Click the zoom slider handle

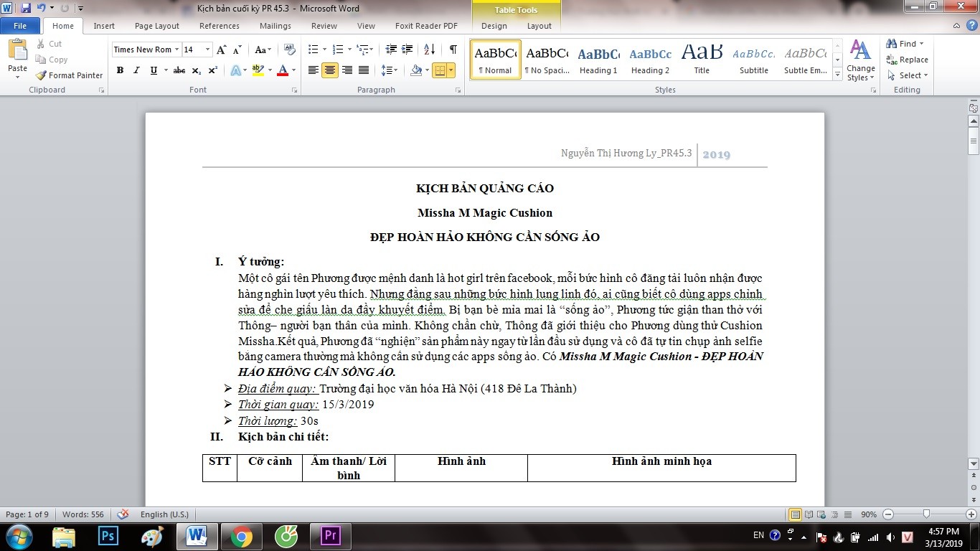point(927,514)
